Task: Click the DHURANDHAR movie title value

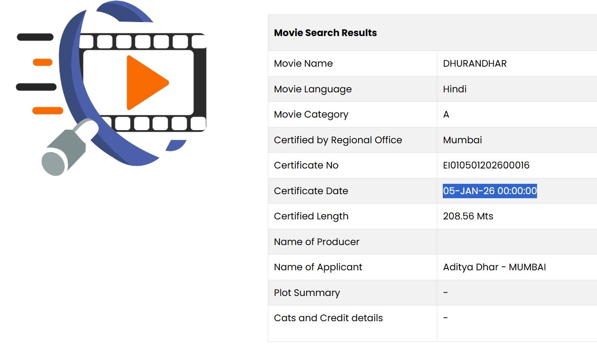Action: (x=474, y=64)
